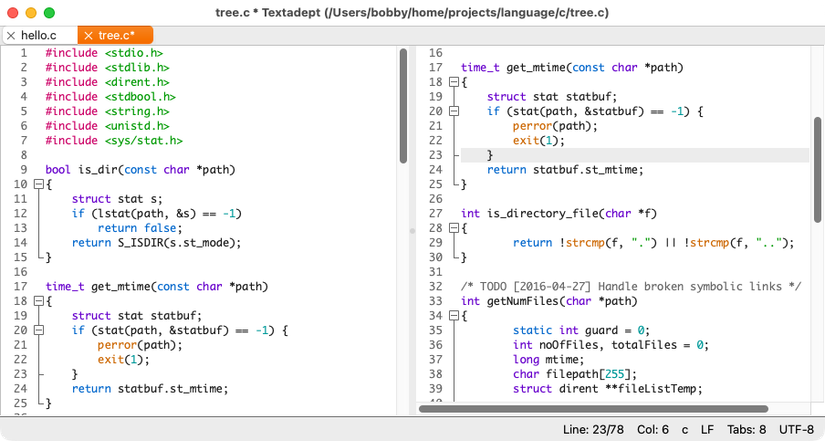Click the window title 'tree.c * Textadept'
This screenshot has width=825, height=441.
[x=412, y=13]
